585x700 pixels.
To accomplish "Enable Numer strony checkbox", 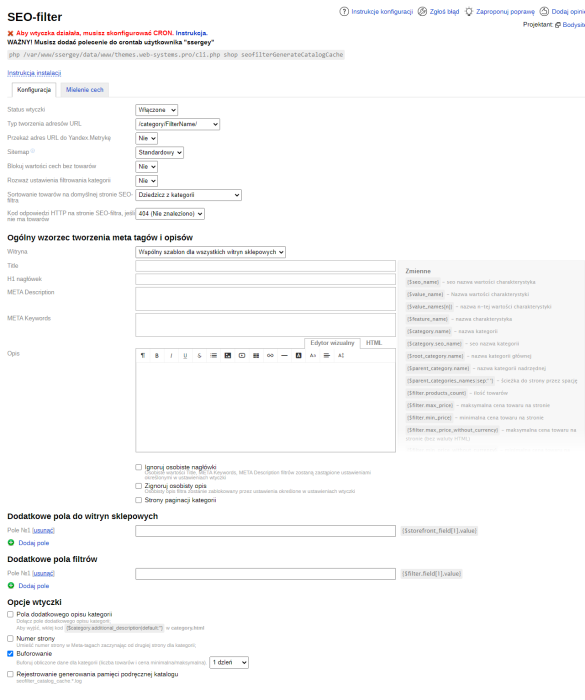I will (x=10, y=638).
